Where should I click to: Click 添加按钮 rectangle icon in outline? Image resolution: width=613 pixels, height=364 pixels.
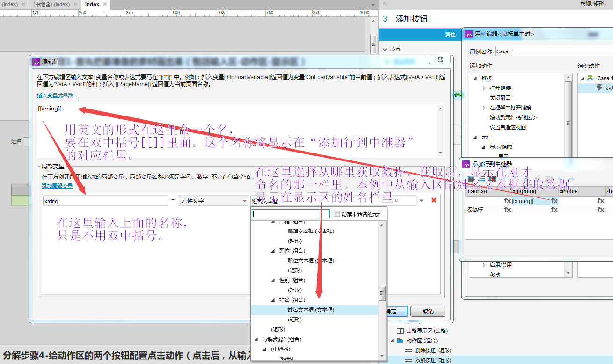tap(409, 360)
